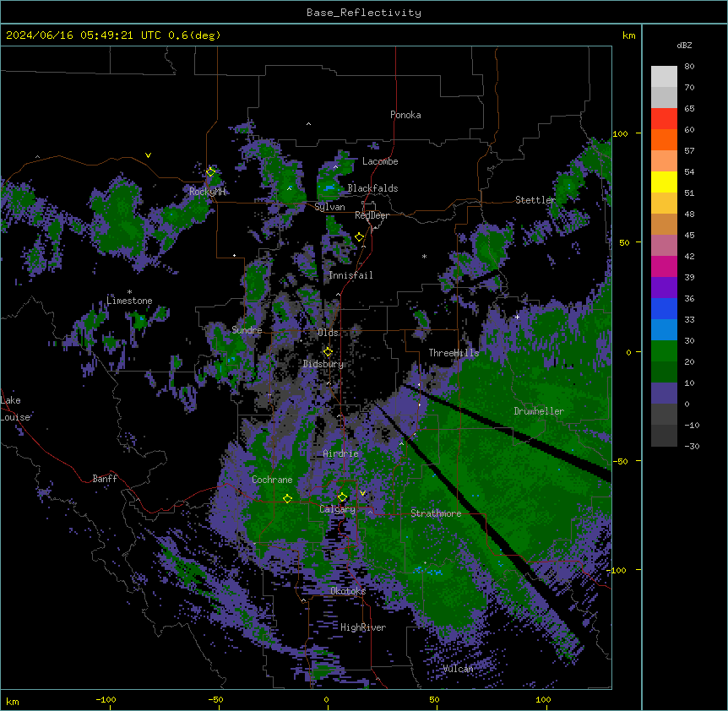Click the Vulcan label

point(458,669)
